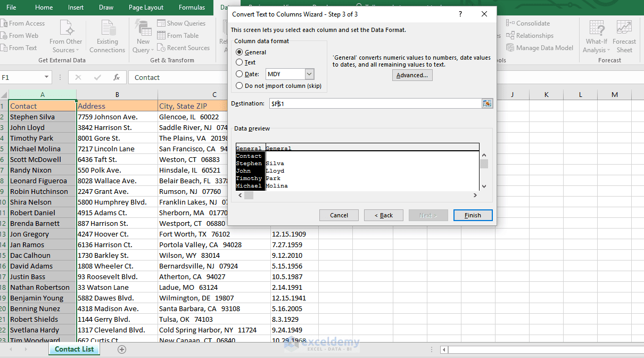
Task: Click the Insert Function fx icon
Action: click(117, 77)
